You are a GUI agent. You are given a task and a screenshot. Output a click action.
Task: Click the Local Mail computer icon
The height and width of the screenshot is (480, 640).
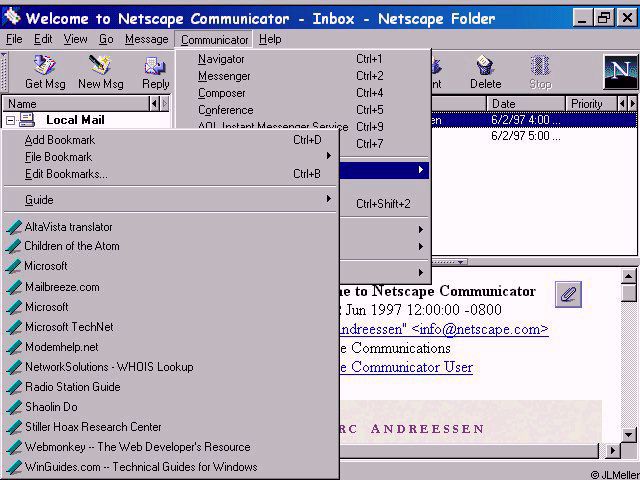[27, 120]
